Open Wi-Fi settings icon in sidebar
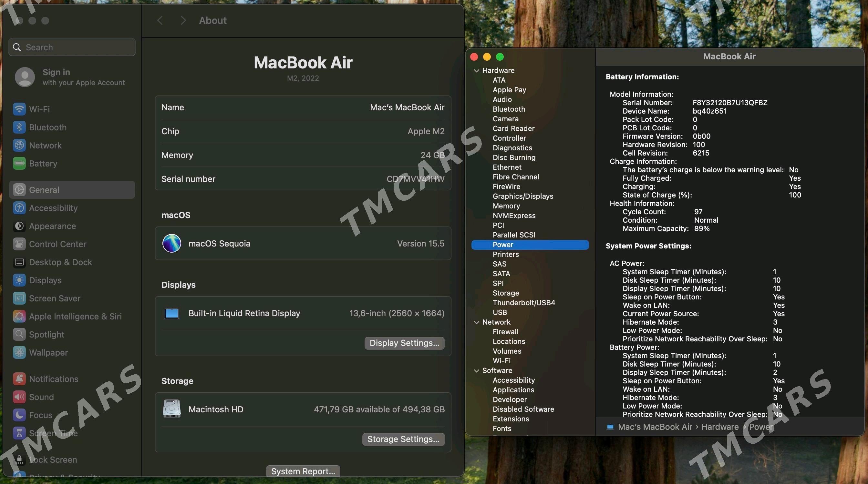Viewport: 868px width, 484px height. (19, 109)
